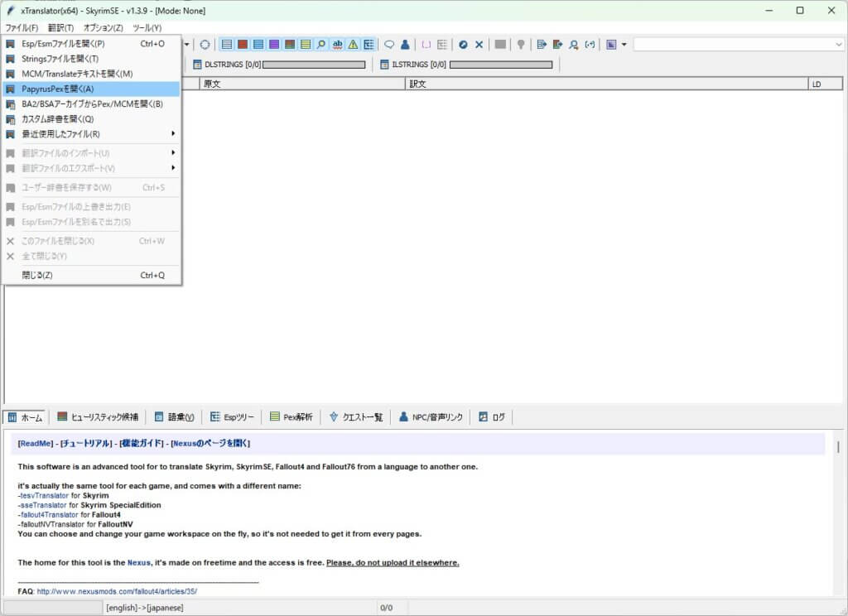Viewport: 848px width, 616px height.
Task: Open the empty combo box in toolbar
Action: (x=737, y=45)
